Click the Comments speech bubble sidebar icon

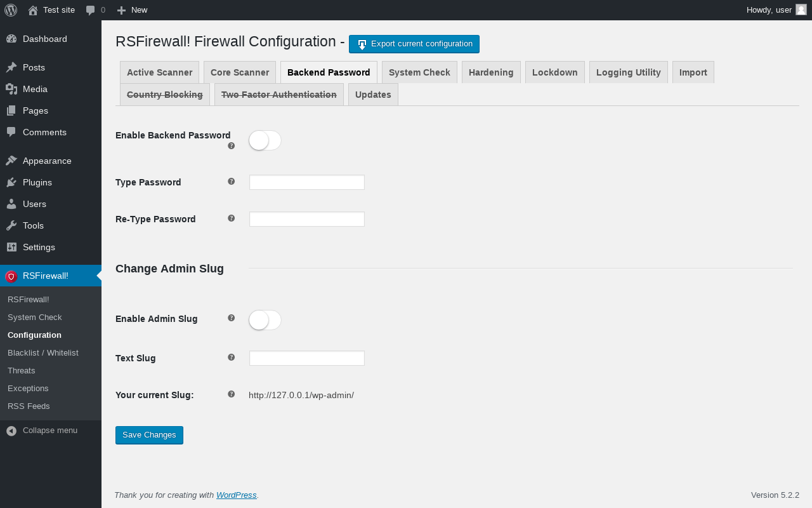(x=11, y=132)
